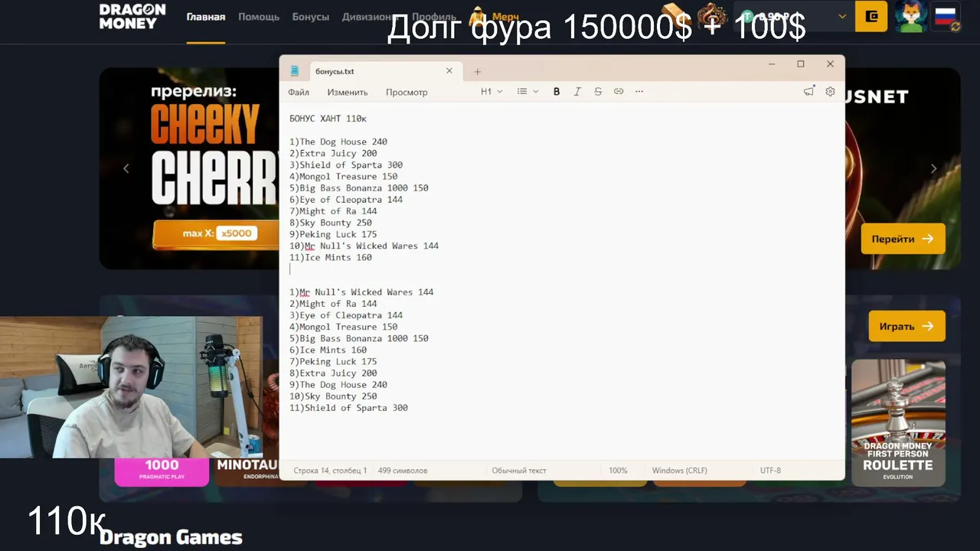980x551 pixels.
Task: Click the 499 символов status entry
Action: [x=403, y=471]
